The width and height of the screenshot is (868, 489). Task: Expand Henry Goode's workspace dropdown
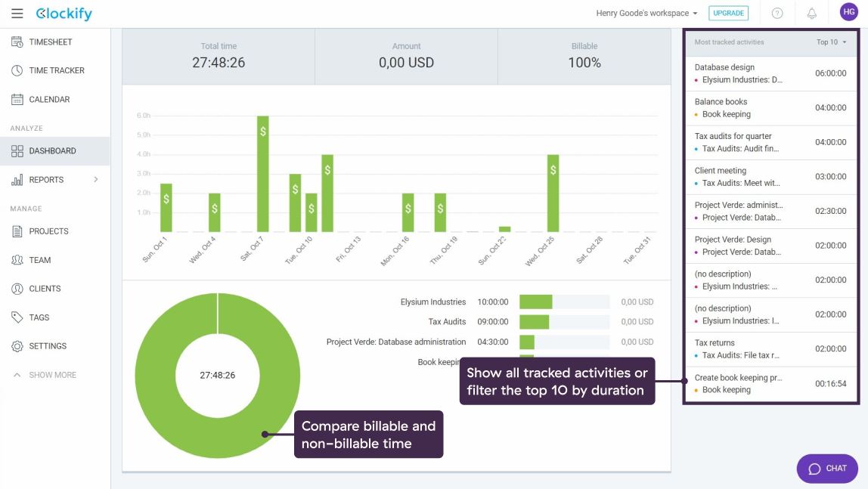click(x=646, y=14)
